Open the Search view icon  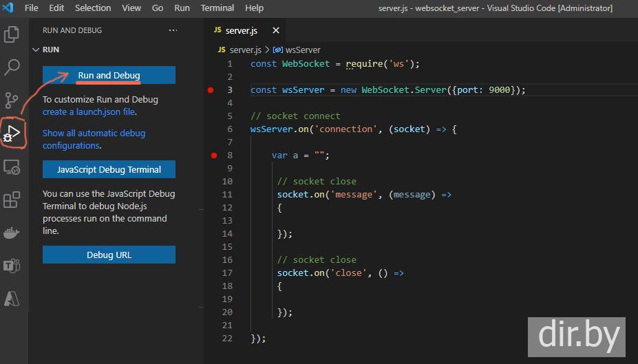coord(12,67)
